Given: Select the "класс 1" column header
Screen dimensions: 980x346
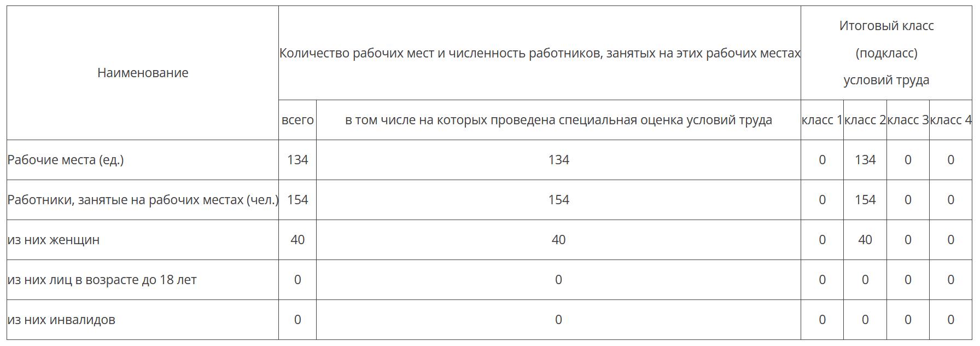Looking at the screenshot, I should 822,120.
